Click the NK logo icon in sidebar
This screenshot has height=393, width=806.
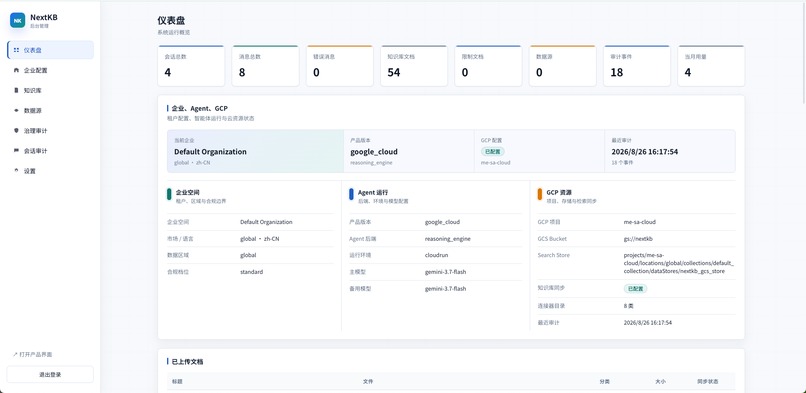point(17,20)
